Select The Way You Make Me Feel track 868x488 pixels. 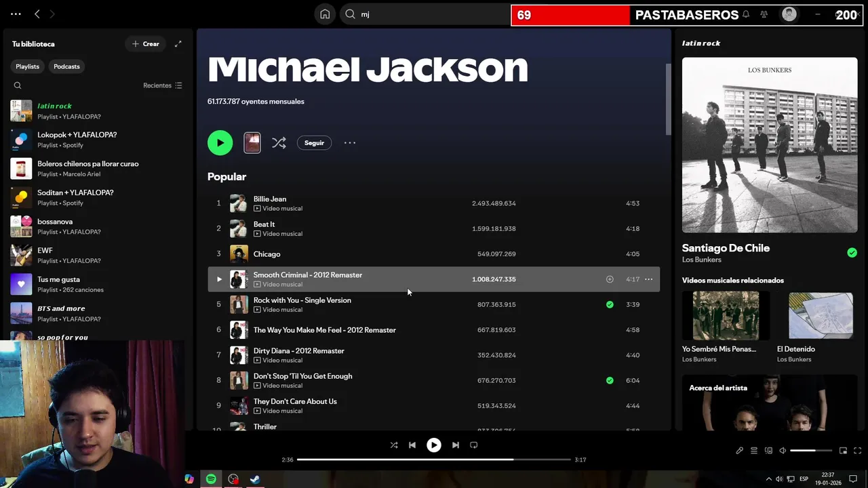(434, 330)
